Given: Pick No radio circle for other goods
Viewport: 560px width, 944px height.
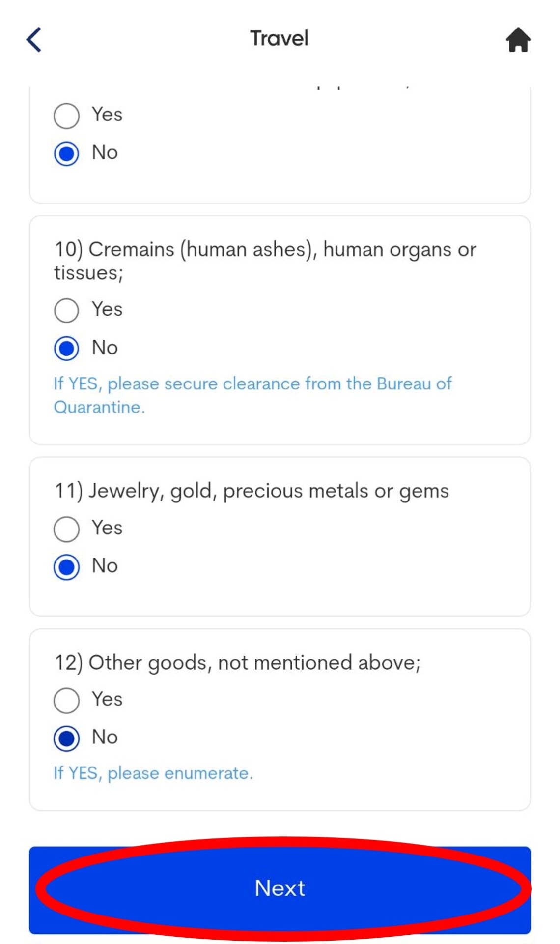Looking at the screenshot, I should tap(66, 738).
